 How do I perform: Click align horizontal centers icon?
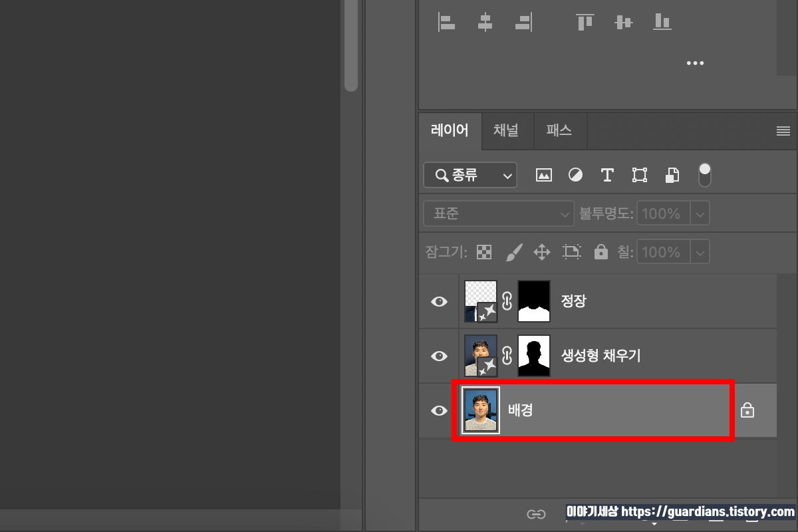point(485,22)
